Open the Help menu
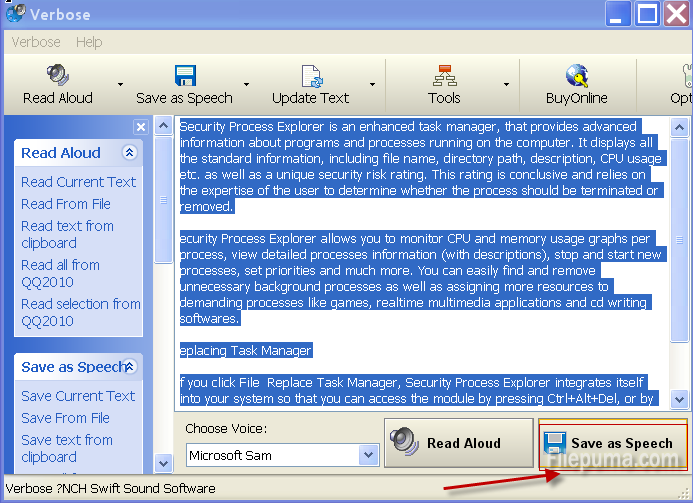The image size is (693, 503). click(89, 42)
